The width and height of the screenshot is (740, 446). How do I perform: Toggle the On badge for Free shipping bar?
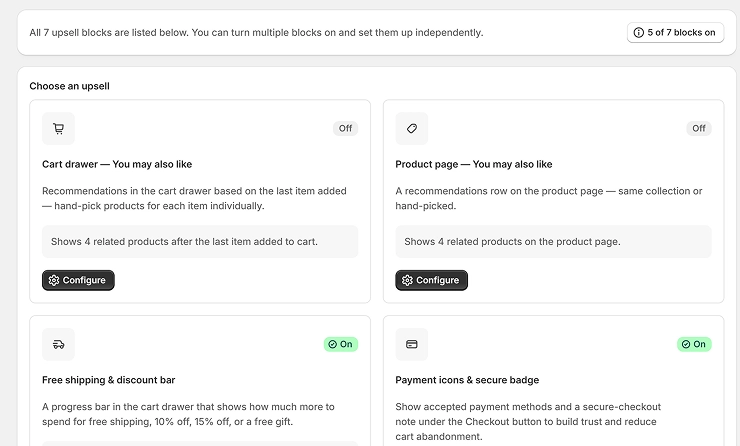(x=341, y=344)
